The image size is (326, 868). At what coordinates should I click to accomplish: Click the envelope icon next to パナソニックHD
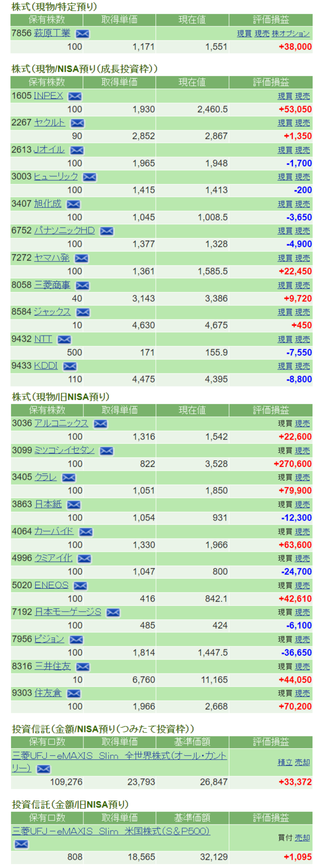pos(107,231)
